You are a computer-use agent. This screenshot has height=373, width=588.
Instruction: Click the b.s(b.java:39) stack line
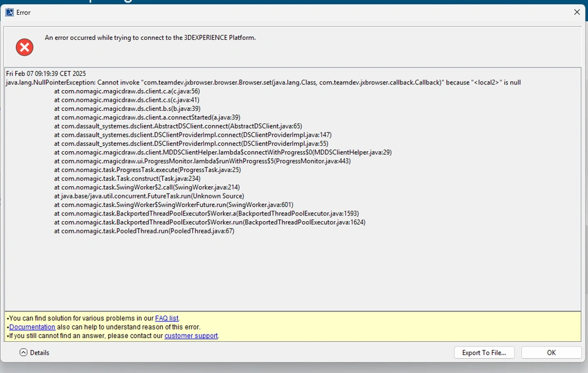click(127, 108)
